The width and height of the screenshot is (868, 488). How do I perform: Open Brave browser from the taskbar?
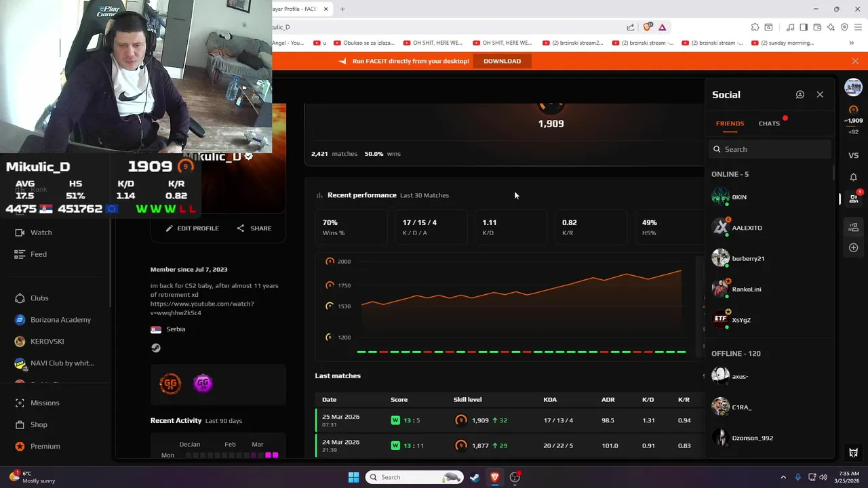coord(495,477)
